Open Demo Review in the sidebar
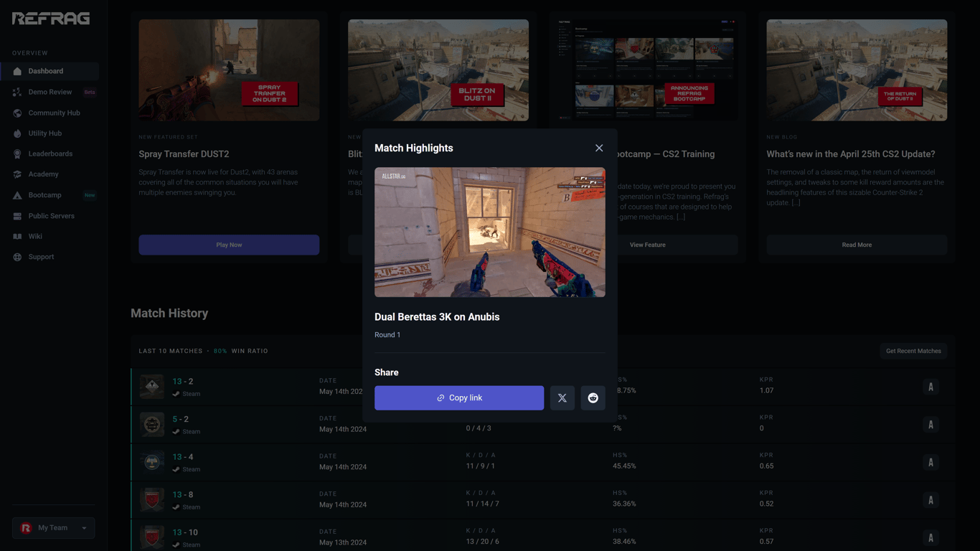This screenshot has width=980, height=551. [x=50, y=92]
